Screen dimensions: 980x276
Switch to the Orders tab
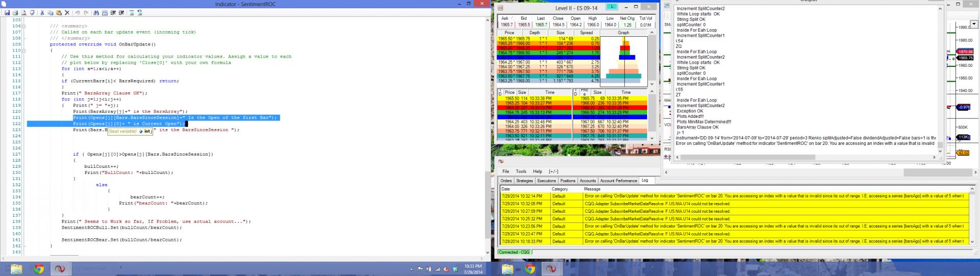coord(506,181)
